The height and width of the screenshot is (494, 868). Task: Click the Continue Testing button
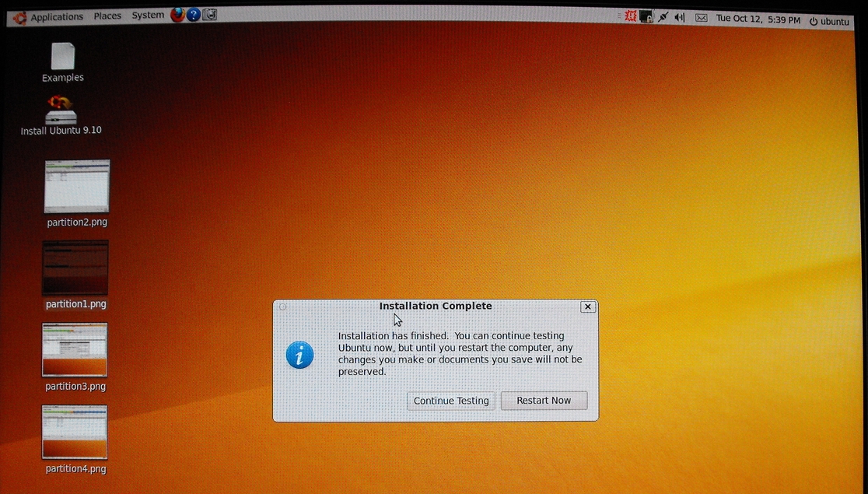point(451,401)
